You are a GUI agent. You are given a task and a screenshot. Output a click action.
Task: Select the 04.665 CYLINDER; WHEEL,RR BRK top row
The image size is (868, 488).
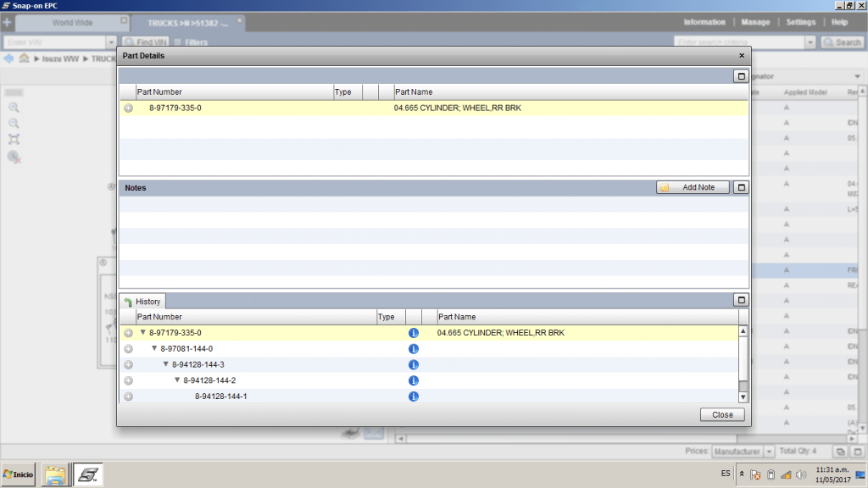click(x=433, y=108)
